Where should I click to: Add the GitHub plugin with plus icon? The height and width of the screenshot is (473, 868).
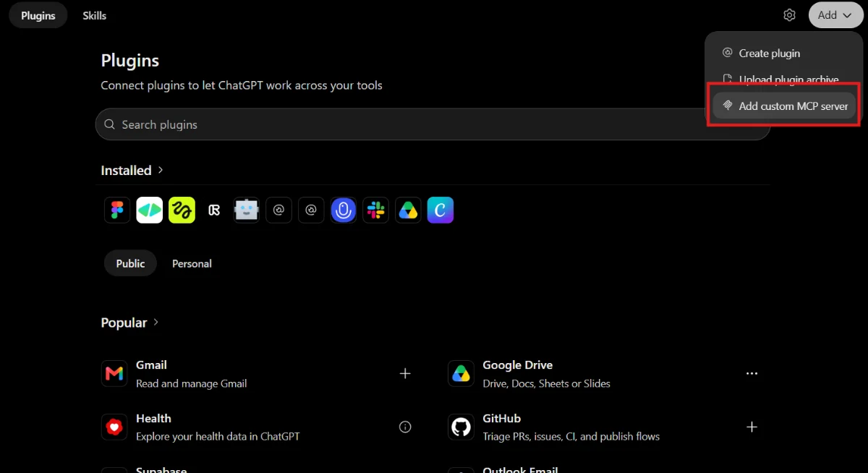tap(752, 427)
